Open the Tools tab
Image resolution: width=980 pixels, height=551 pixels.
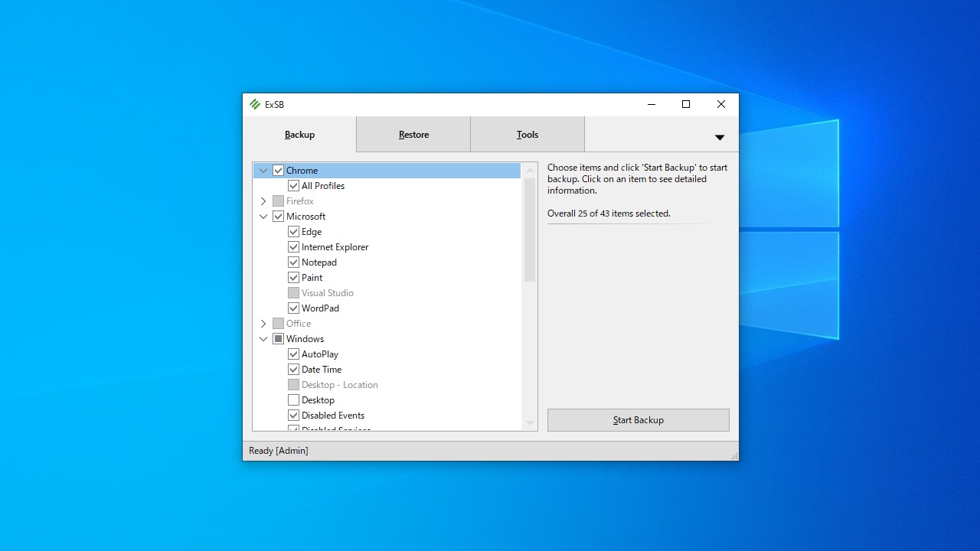click(x=528, y=135)
